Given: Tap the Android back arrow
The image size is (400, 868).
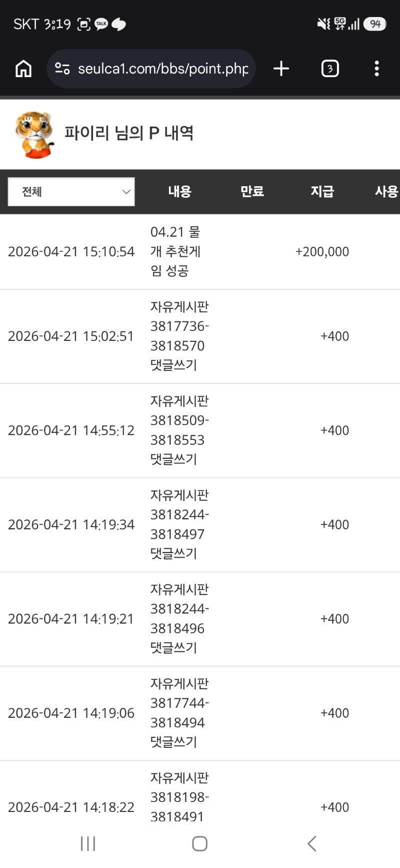Looking at the screenshot, I should pyautogui.click(x=312, y=843).
